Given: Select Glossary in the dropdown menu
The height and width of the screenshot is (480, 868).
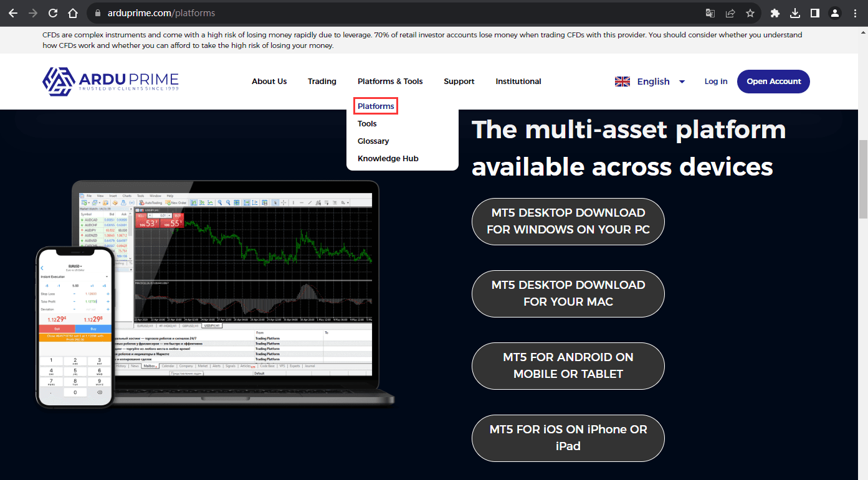Looking at the screenshot, I should pyautogui.click(x=373, y=141).
